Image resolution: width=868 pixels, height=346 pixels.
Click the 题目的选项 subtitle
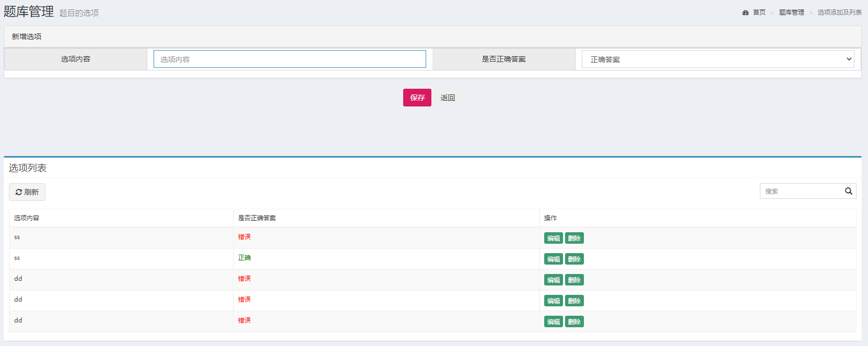point(79,13)
